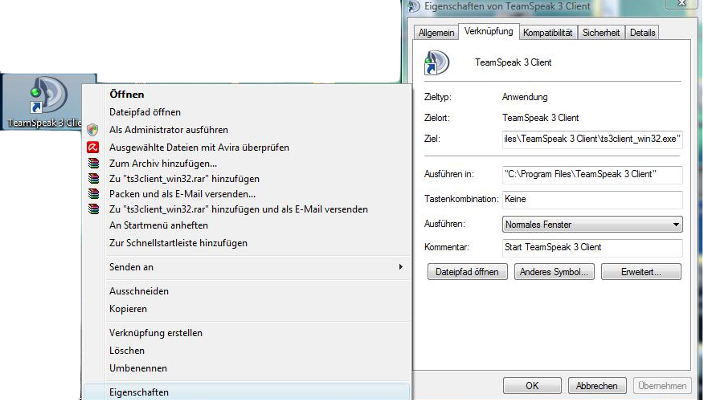Close the Eigenschaften von TeamSpeak 3 Client window

pyautogui.click(x=682, y=3)
